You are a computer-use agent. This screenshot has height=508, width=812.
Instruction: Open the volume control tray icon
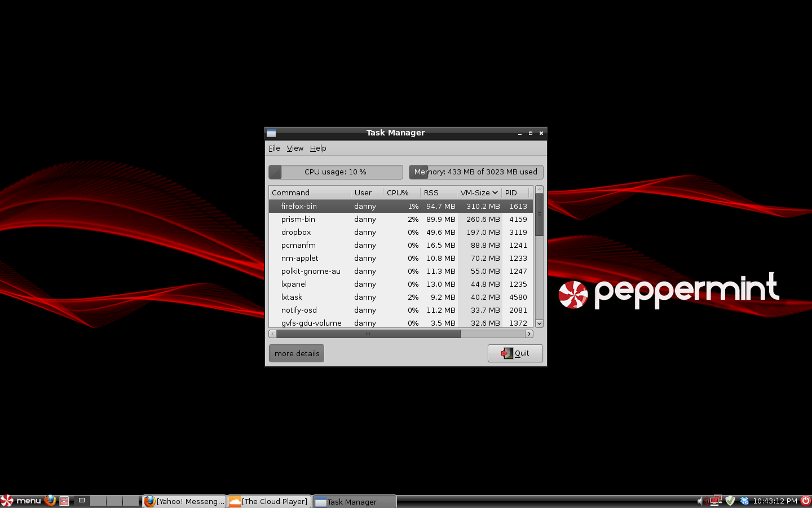click(703, 501)
